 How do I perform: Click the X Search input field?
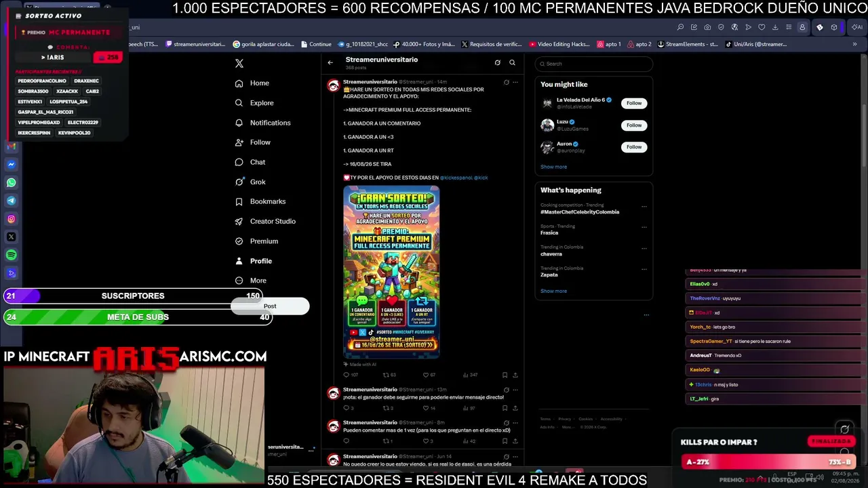click(x=593, y=64)
